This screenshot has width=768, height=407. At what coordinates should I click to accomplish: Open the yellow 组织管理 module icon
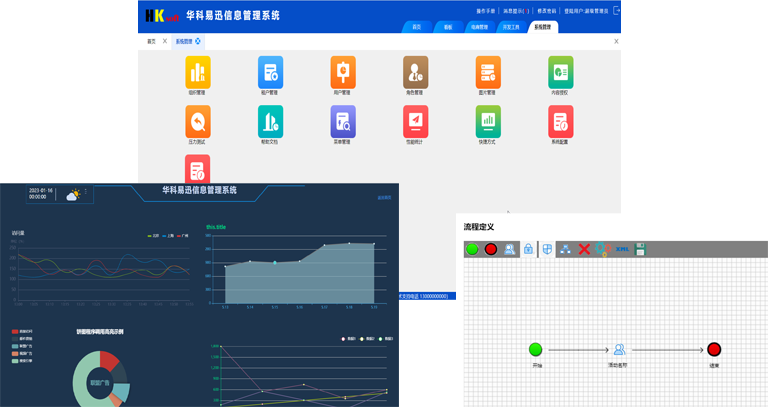(x=198, y=72)
